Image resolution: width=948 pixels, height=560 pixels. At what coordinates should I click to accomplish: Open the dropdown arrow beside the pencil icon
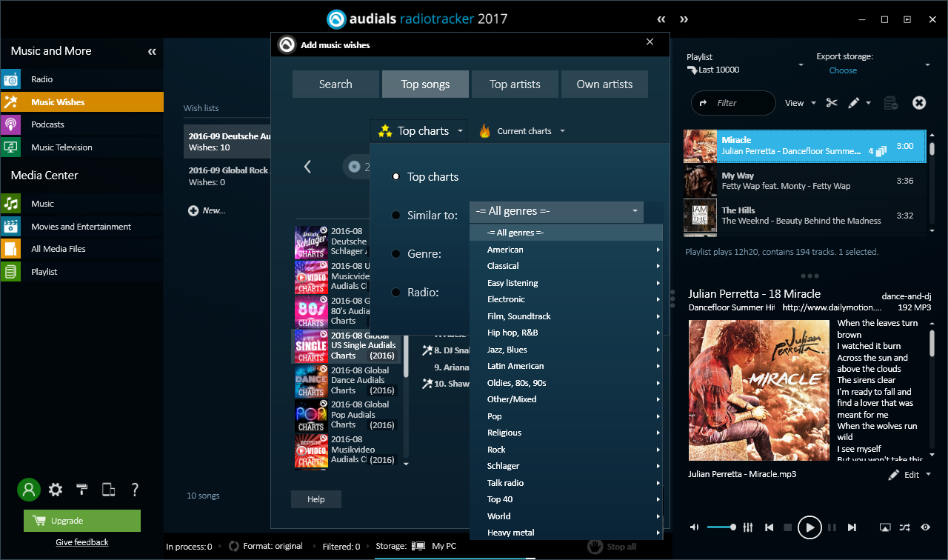[x=869, y=103]
